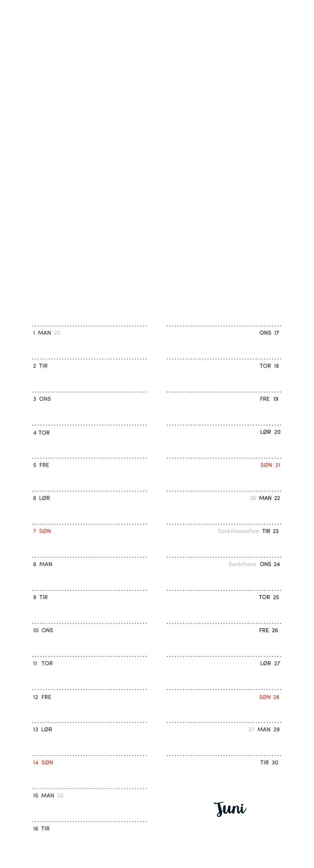
Task: Select the 7 SØN red Sunday label
Action: pos(42,531)
